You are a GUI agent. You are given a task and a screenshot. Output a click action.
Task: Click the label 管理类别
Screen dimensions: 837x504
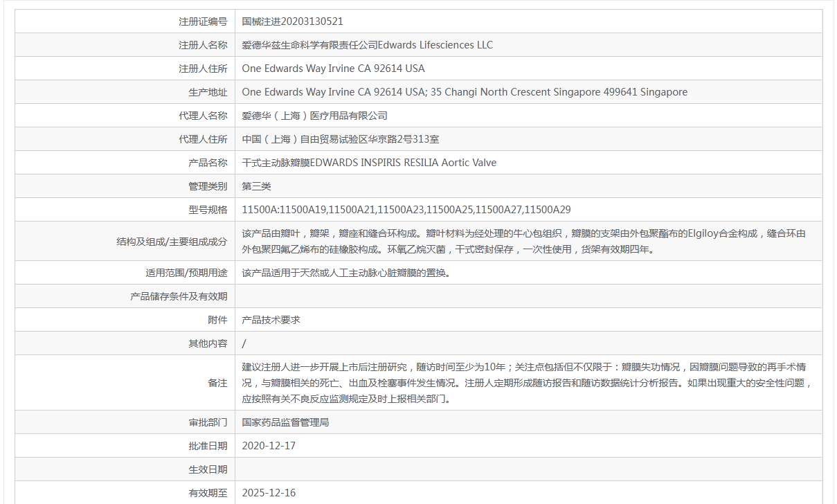coord(208,186)
